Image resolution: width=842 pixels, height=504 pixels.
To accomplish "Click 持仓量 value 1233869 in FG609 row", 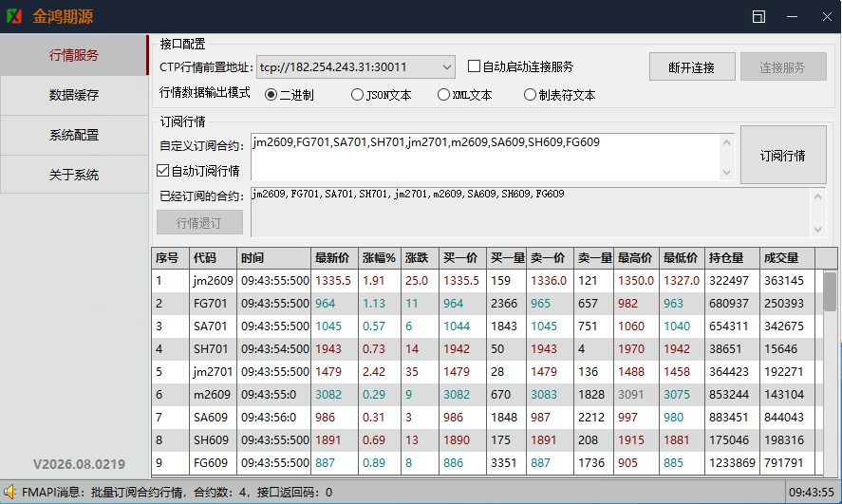I will click(x=733, y=462).
